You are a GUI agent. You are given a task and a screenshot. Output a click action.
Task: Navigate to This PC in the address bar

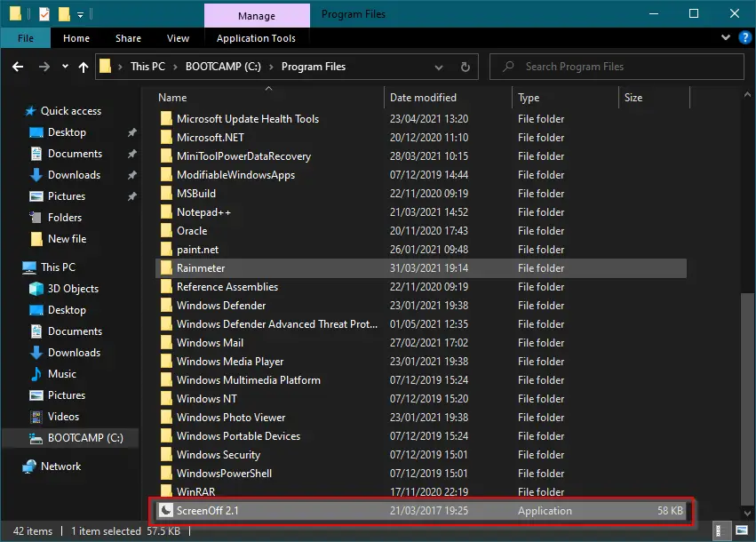point(147,67)
